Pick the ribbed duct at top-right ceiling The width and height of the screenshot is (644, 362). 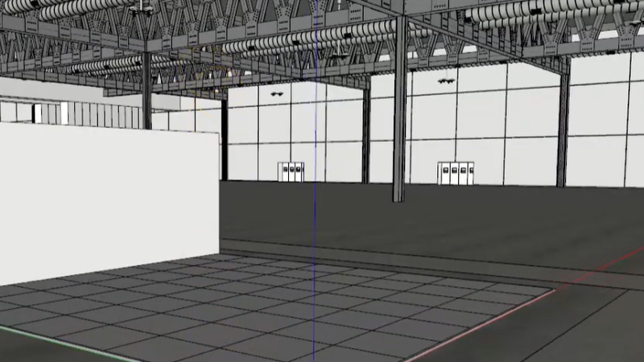[555, 12]
